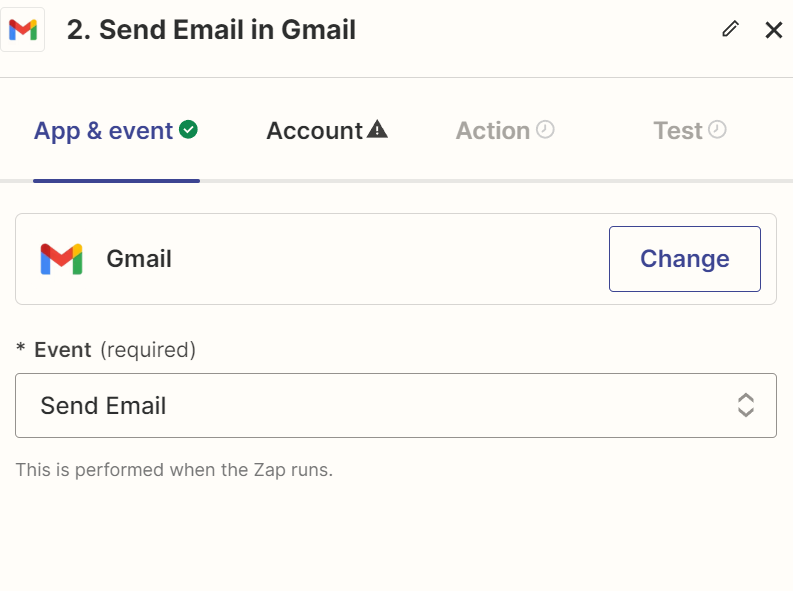Click the clock icon beside Action

[545, 129]
